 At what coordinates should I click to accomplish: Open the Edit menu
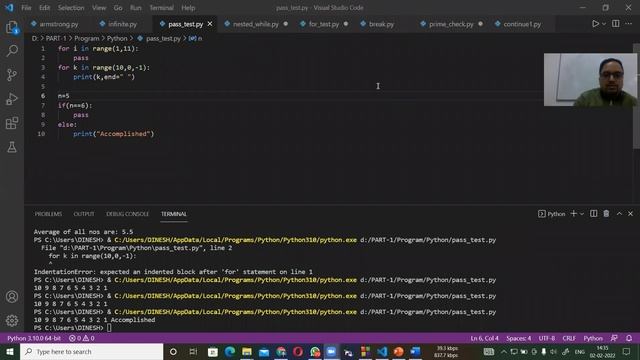[44, 8]
